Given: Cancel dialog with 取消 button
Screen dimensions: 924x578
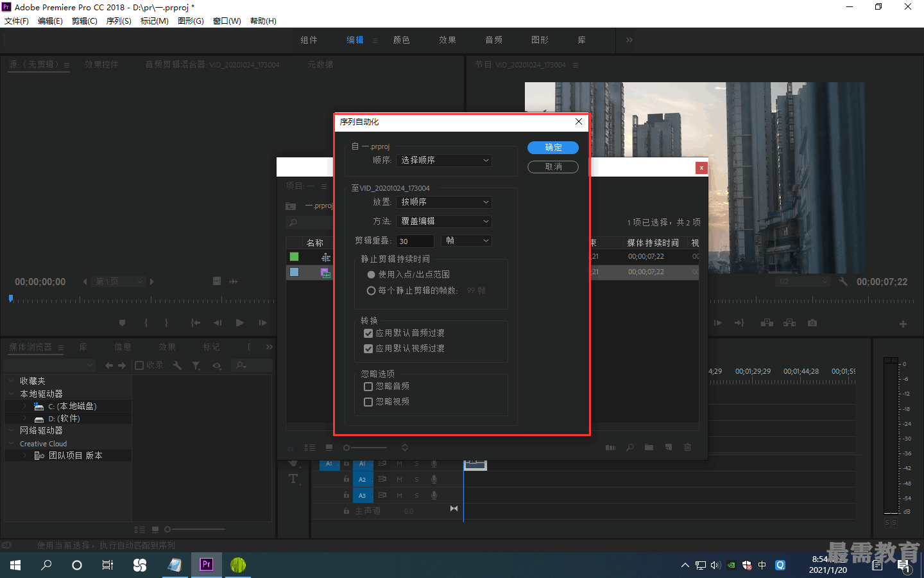Looking at the screenshot, I should pos(553,167).
